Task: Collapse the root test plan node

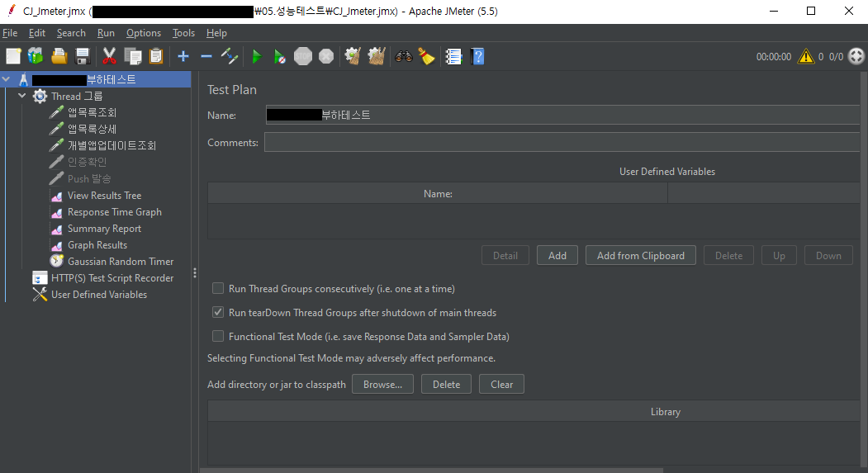Action: (x=6, y=79)
